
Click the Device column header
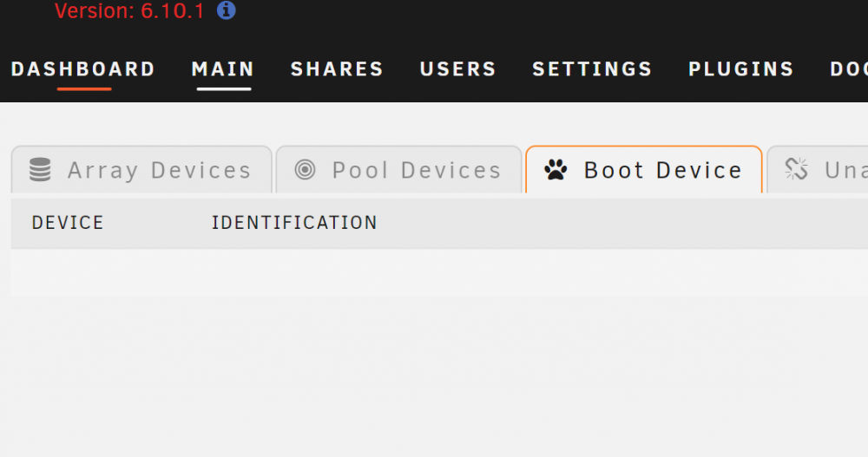(x=68, y=222)
